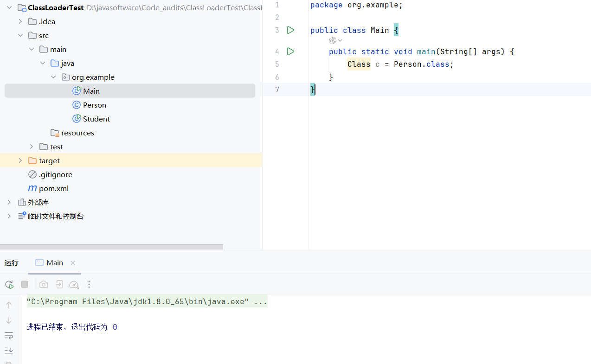
Task: Click the thread dump camera icon
Action: (x=44, y=284)
